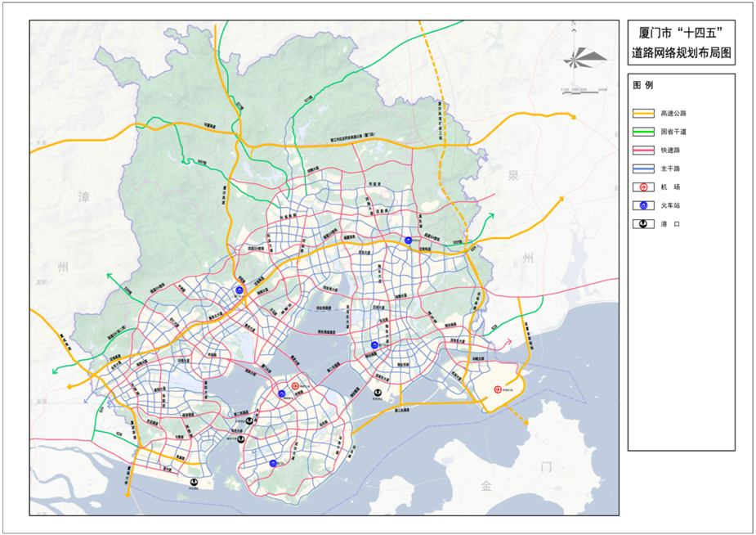
Task: Click the 图例 legend heading
Action: [x=642, y=85]
